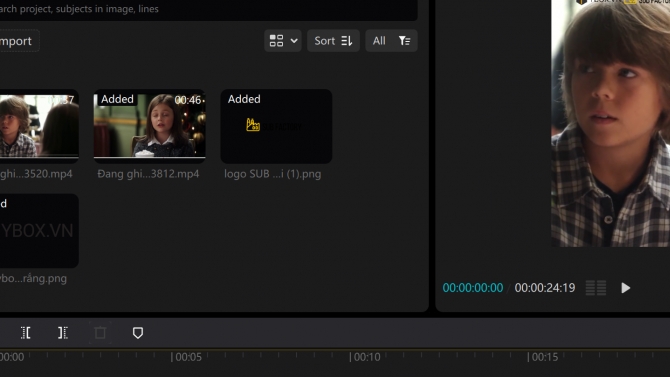Click the file name Đang ghi...3812.mp4
The image size is (670, 377).
(148, 174)
